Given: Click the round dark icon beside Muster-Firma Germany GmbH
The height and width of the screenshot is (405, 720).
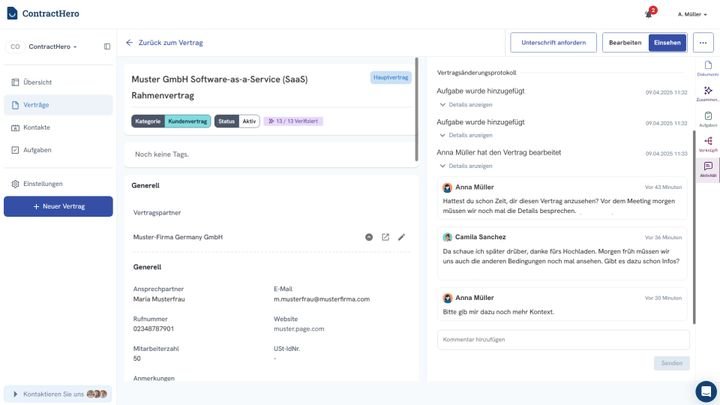Looking at the screenshot, I should point(369,237).
